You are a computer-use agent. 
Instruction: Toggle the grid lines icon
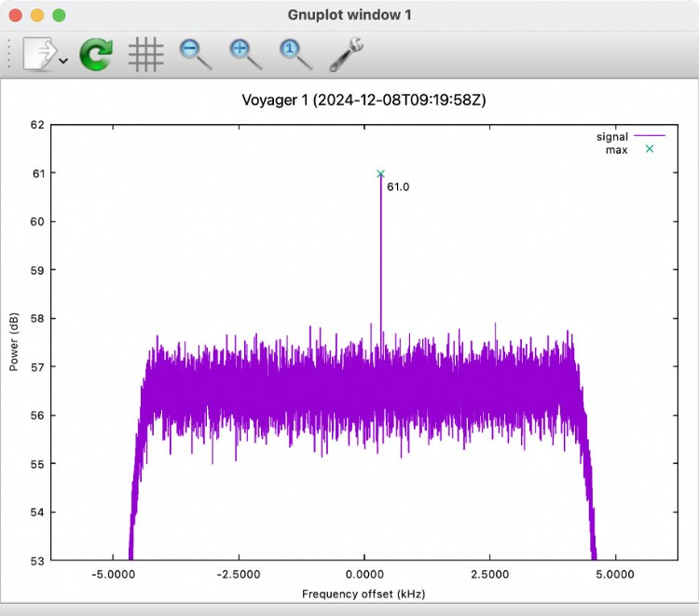[145, 54]
